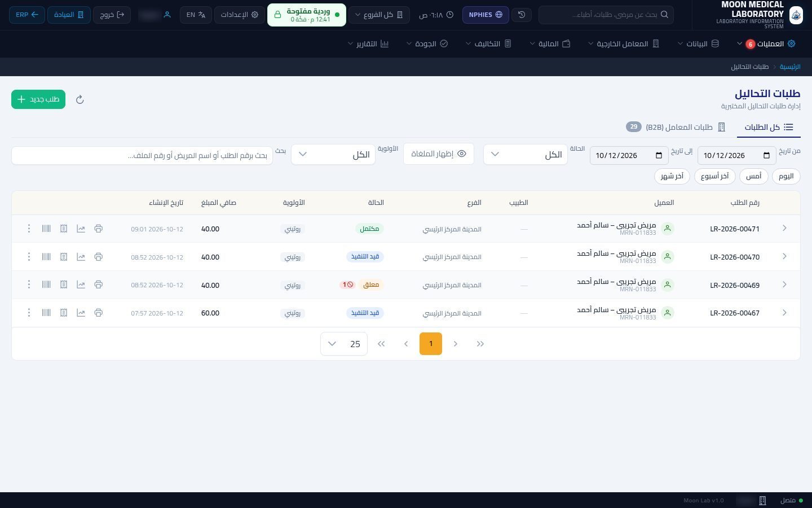Refresh the orders list
This screenshot has width=812, height=508.
[x=80, y=99]
